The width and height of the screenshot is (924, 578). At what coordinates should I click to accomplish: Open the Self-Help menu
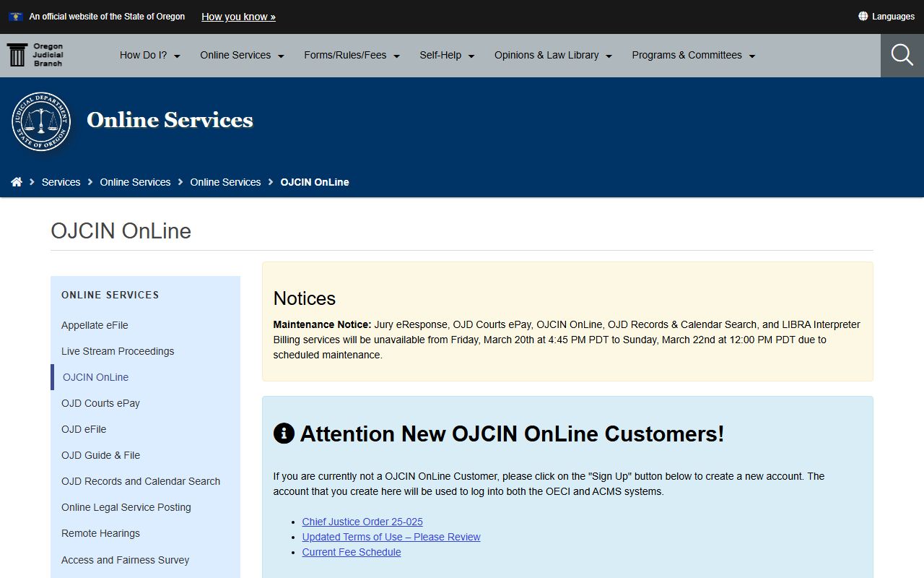coord(447,56)
